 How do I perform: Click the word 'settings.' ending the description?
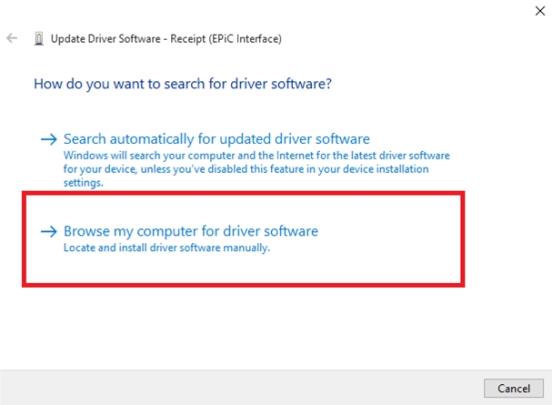coord(83,183)
